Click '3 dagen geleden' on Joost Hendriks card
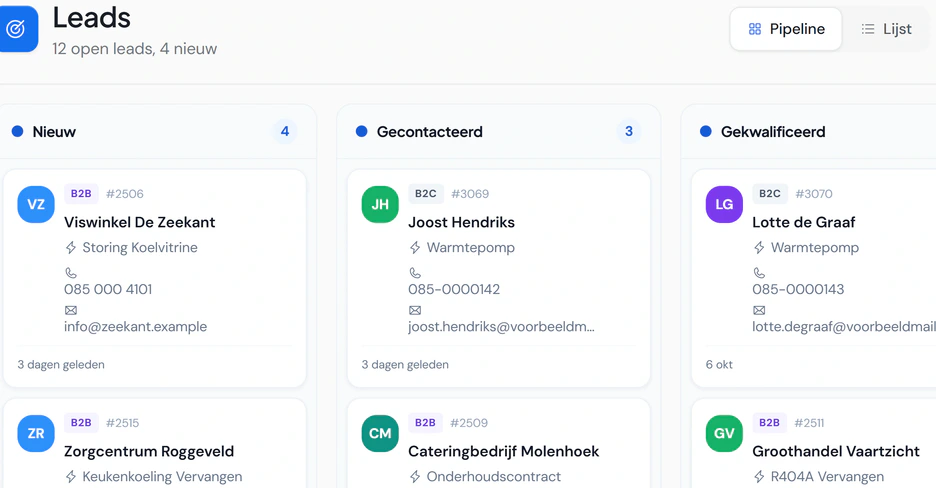This screenshot has width=936, height=488. [405, 365]
